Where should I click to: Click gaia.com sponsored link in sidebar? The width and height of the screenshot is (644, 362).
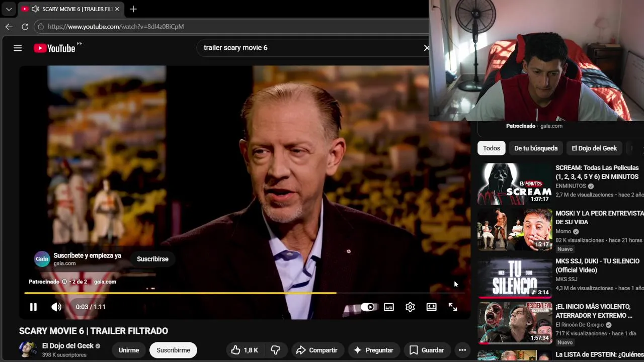pyautogui.click(x=551, y=126)
